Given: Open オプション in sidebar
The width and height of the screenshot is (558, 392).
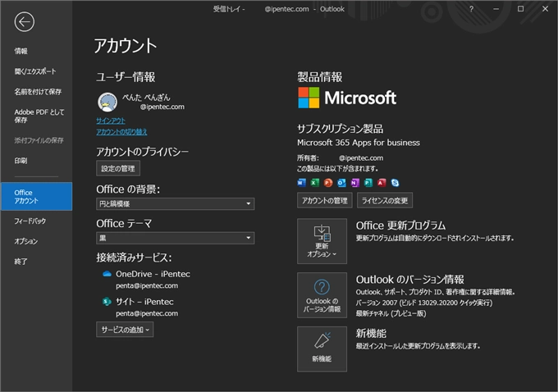Looking at the screenshot, I should click(36, 241).
